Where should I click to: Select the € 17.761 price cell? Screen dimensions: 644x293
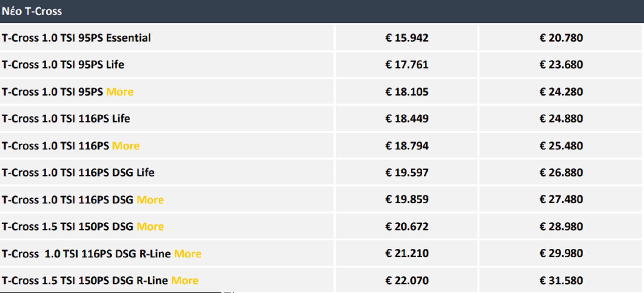click(407, 65)
